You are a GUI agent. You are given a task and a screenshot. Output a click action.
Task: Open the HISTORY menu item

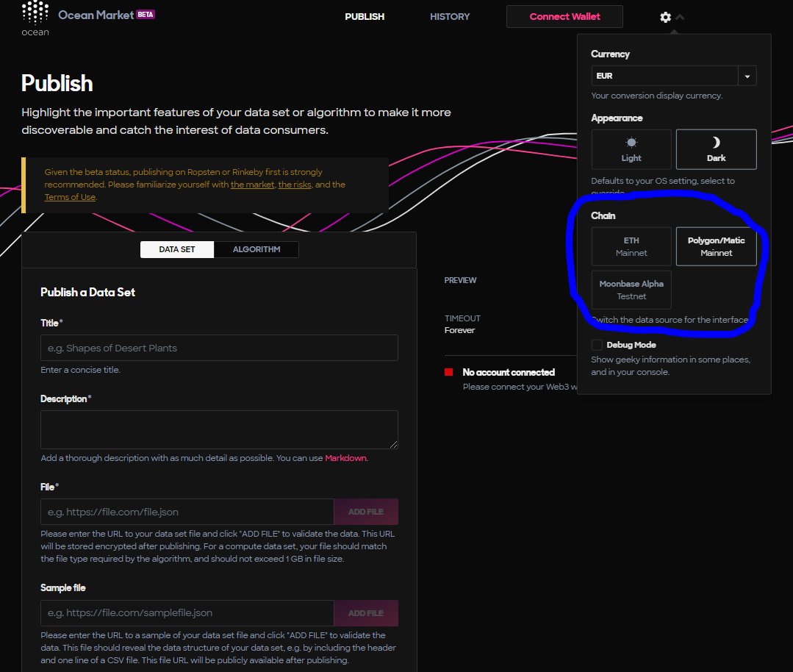(450, 17)
